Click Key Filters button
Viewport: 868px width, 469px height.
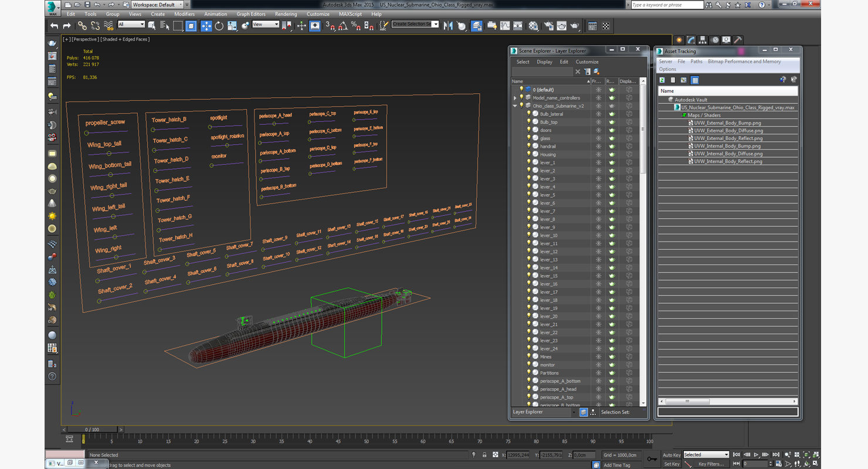[711, 464]
